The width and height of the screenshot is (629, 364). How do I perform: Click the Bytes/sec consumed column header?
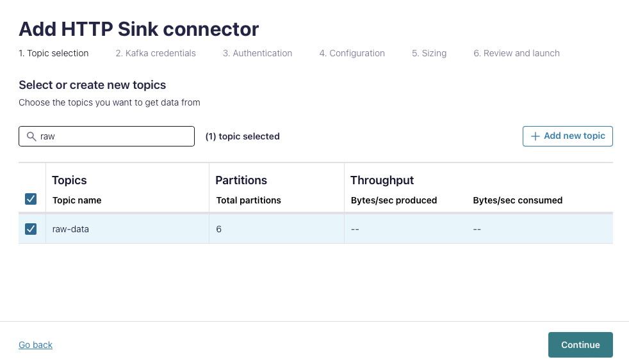click(x=518, y=200)
